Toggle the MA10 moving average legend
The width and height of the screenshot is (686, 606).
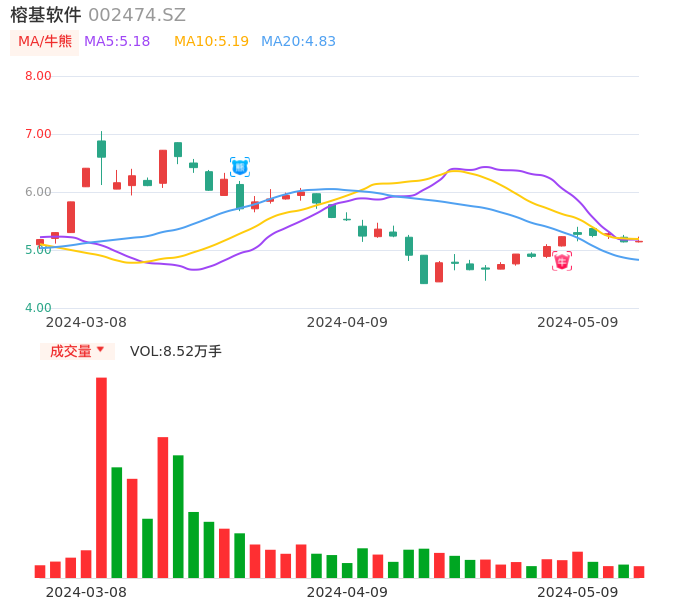[211, 42]
